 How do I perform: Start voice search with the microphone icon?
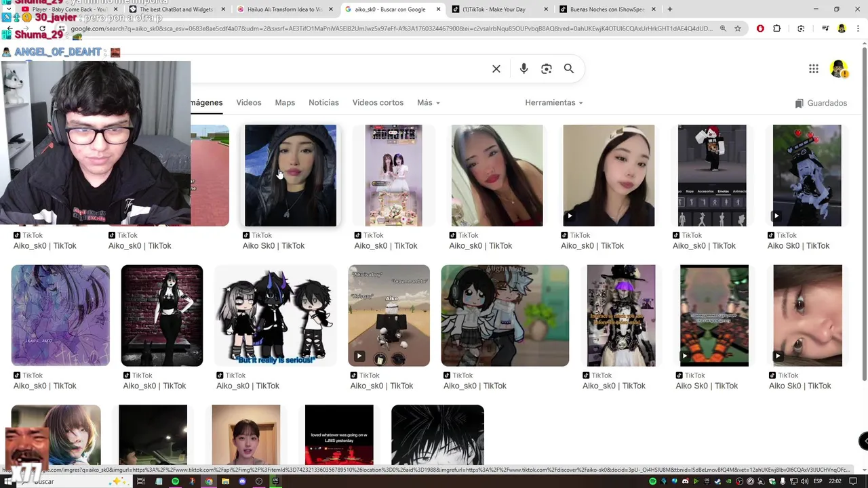[524, 68]
